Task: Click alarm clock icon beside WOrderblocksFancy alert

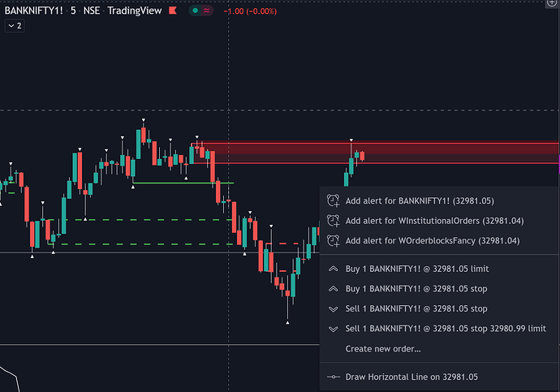Action: [334, 240]
